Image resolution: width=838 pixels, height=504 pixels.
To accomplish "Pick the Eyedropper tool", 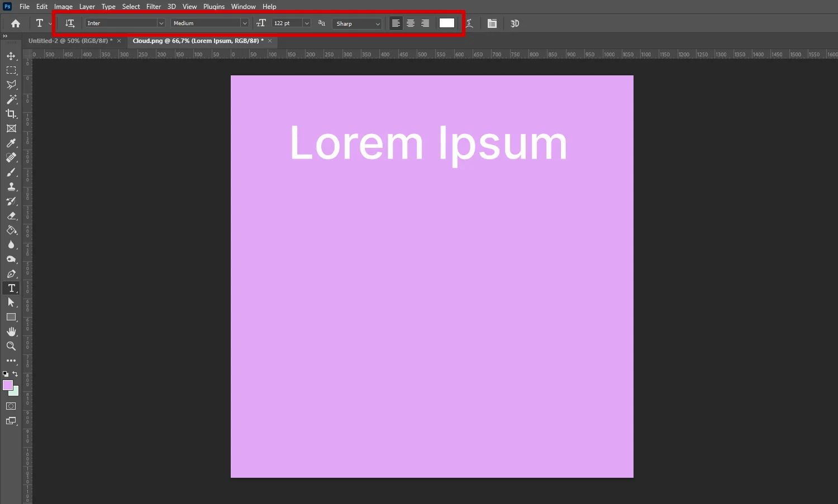I will click(x=11, y=143).
